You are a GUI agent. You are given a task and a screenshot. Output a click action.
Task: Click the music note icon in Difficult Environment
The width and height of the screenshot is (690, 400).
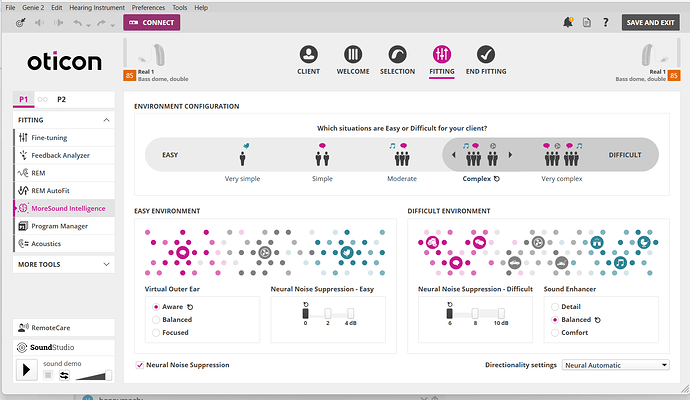pos(620,263)
